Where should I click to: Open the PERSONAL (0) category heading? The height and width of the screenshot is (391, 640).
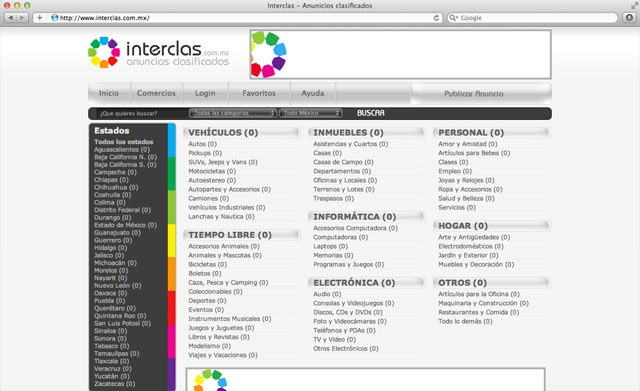[x=471, y=133]
